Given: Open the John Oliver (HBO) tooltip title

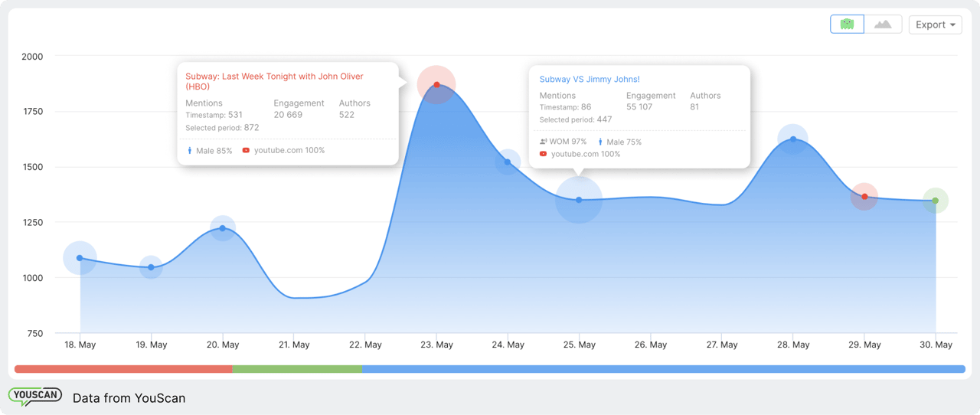Looking at the screenshot, I should pyautogui.click(x=274, y=81).
